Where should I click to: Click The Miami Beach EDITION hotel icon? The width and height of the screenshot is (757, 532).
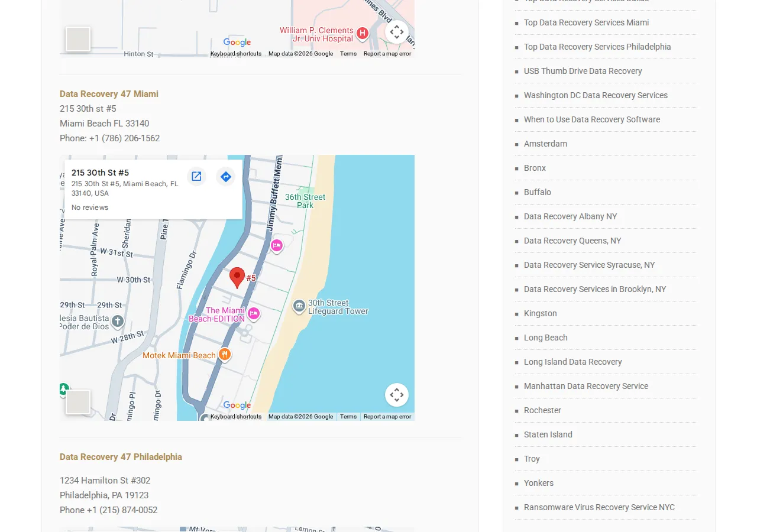tap(254, 314)
